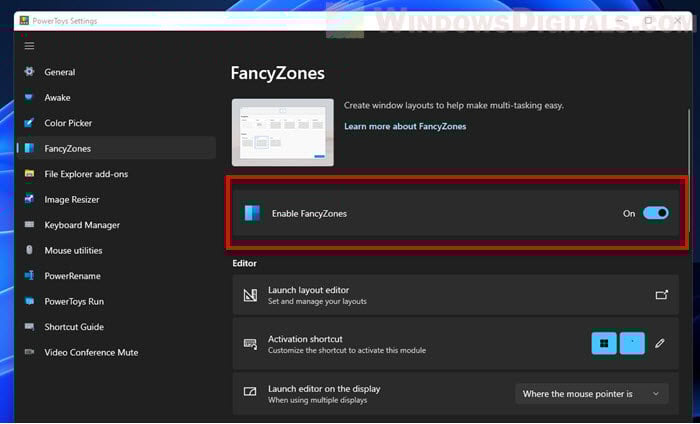Click the Launch layout editor row
Viewport: 700px width, 424px height.
point(455,295)
